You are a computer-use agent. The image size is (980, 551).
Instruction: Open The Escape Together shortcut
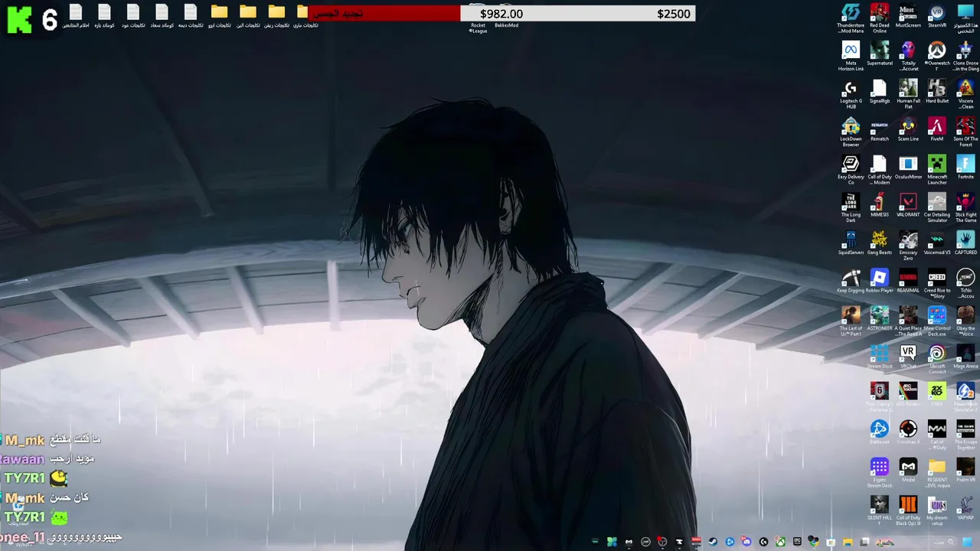click(965, 435)
